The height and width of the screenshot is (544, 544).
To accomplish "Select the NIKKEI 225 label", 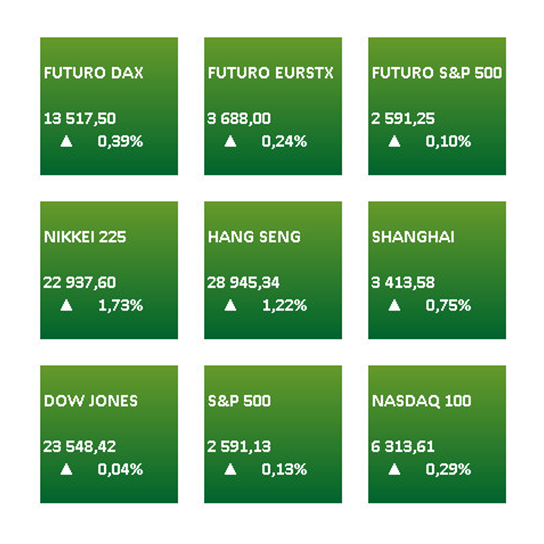I will point(85,237).
